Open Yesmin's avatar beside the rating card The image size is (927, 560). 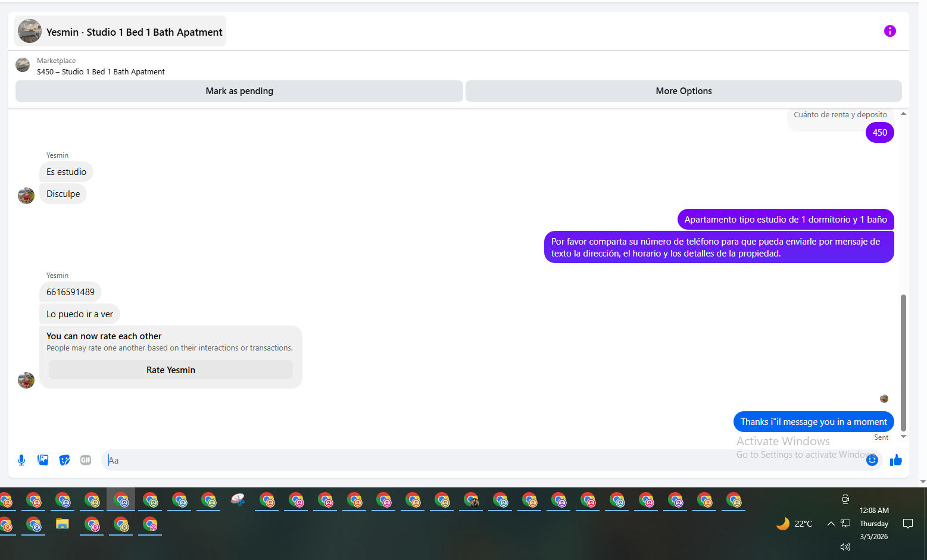click(x=26, y=380)
